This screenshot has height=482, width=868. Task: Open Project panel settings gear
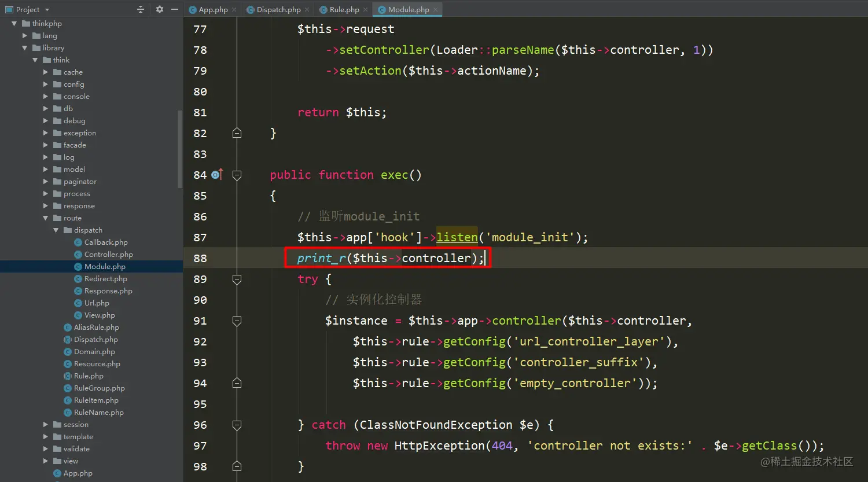tap(160, 9)
